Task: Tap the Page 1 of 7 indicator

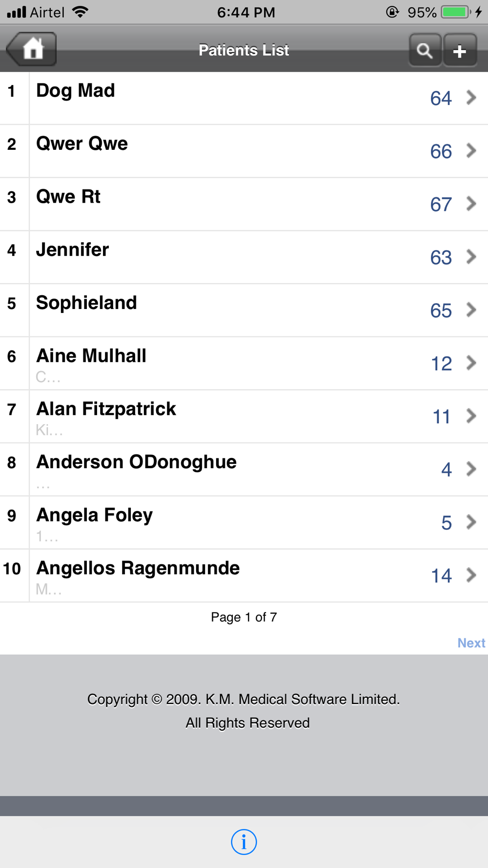Action: 244,617
